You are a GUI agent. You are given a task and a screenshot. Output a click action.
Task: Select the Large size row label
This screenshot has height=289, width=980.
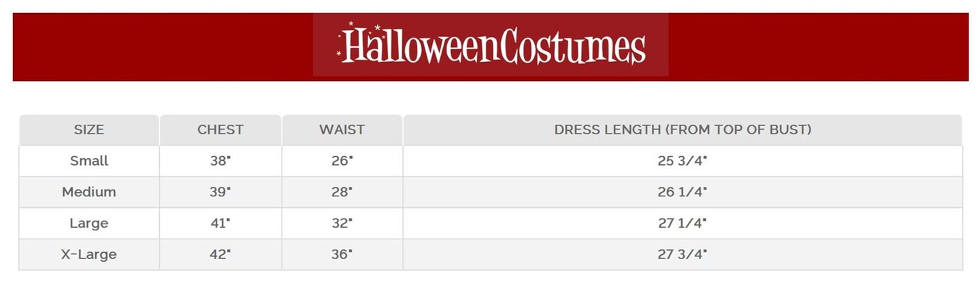point(89,223)
